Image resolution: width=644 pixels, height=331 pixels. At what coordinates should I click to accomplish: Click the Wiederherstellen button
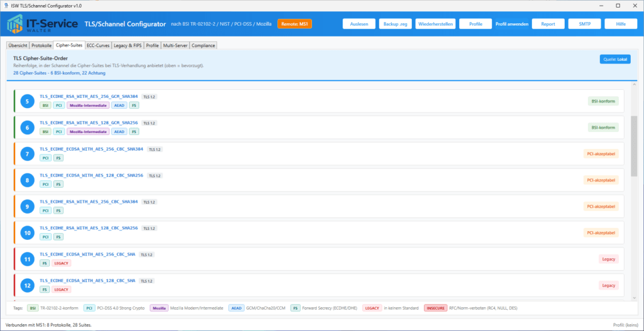coord(436,24)
